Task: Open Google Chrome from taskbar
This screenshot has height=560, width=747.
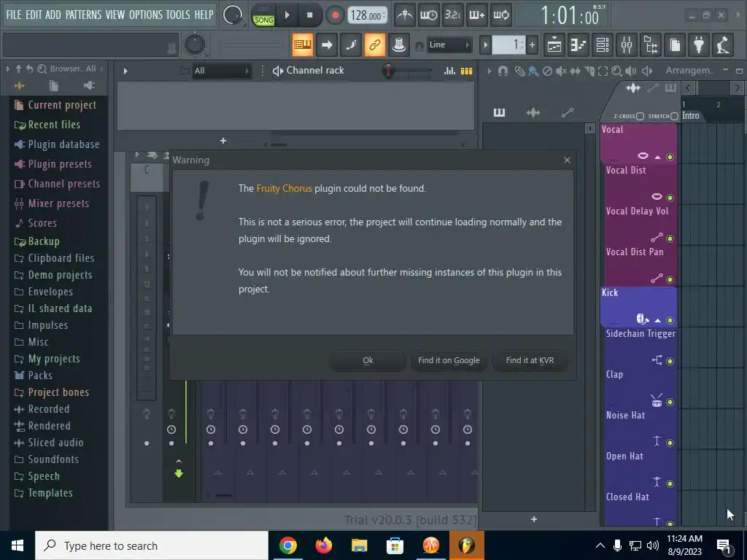Action: (287, 545)
